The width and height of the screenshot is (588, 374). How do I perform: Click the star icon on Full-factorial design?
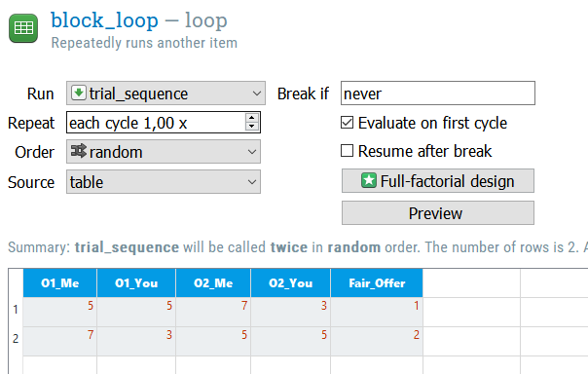[x=369, y=180]
